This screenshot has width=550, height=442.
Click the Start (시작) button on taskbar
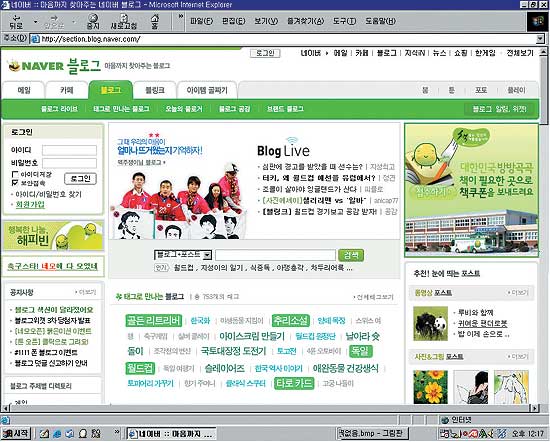click(x=16, y=434)
